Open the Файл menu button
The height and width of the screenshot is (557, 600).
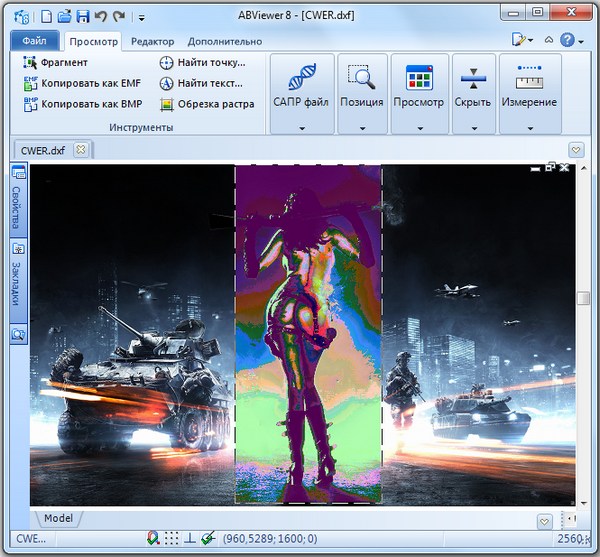tap(35, 41)
